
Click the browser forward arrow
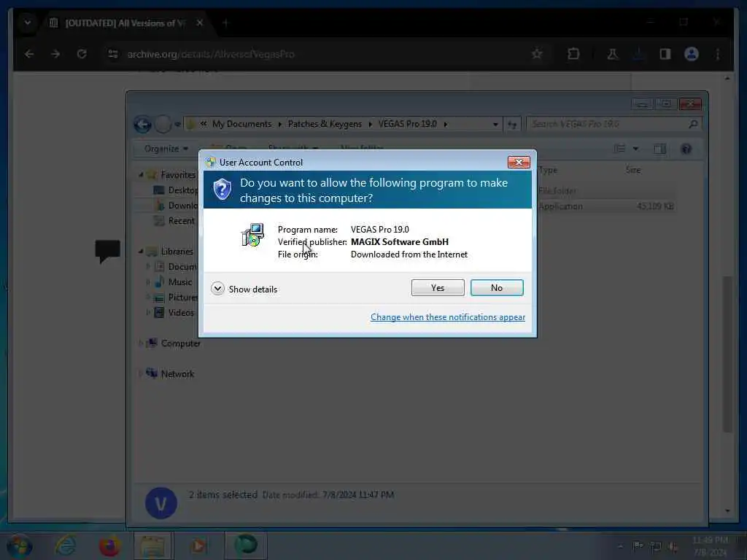point(55,54)
